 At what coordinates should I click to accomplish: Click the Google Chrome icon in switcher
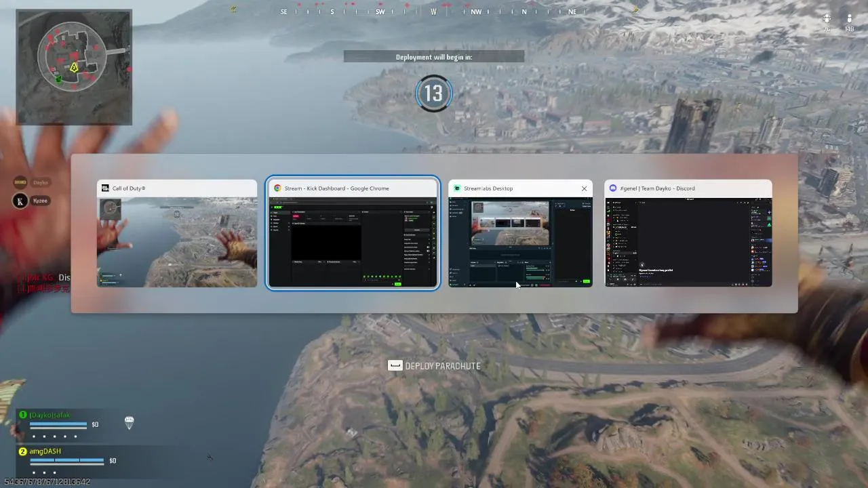(277, 188)
